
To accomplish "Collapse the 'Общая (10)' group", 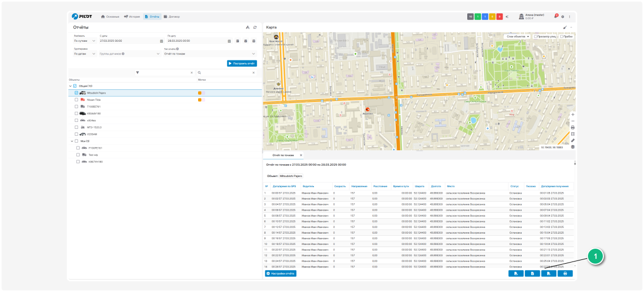I will [x=70, y=86].
